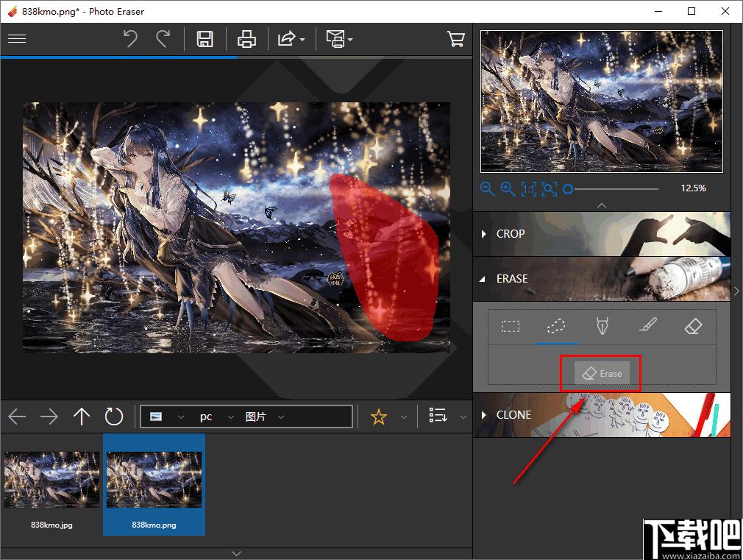This screenshot has width=743, height=560.
Task: Set zoom to 1:1 actual size
Action: pyautogui.click(x=529, y=189)
